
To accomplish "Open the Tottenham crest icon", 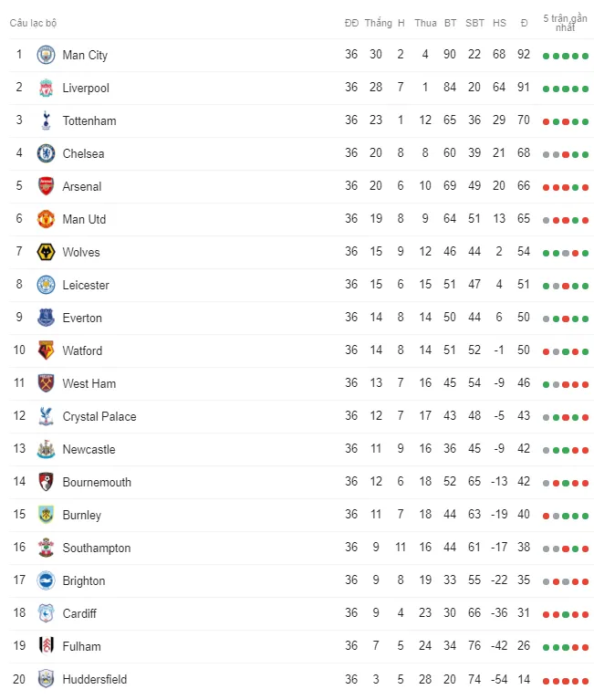I will point(46,120).
